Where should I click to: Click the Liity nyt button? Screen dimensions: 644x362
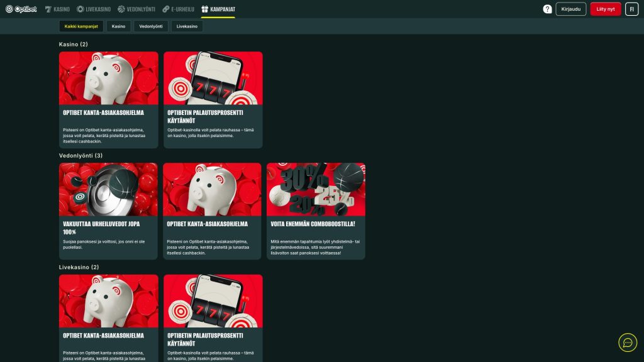(x=606, y=9)
